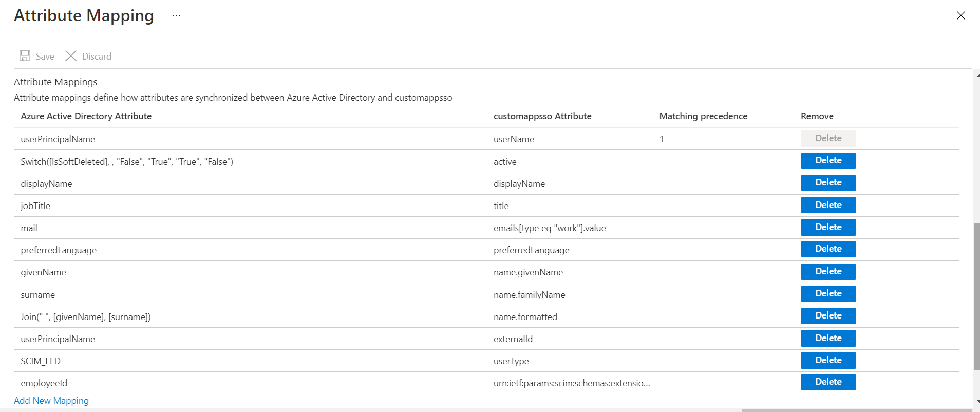Image resolution: width=980 pixels, height=412 pixels.
Task: Delete the employeeId mapping
Action: pyautogui.click(x=828, y=382)
